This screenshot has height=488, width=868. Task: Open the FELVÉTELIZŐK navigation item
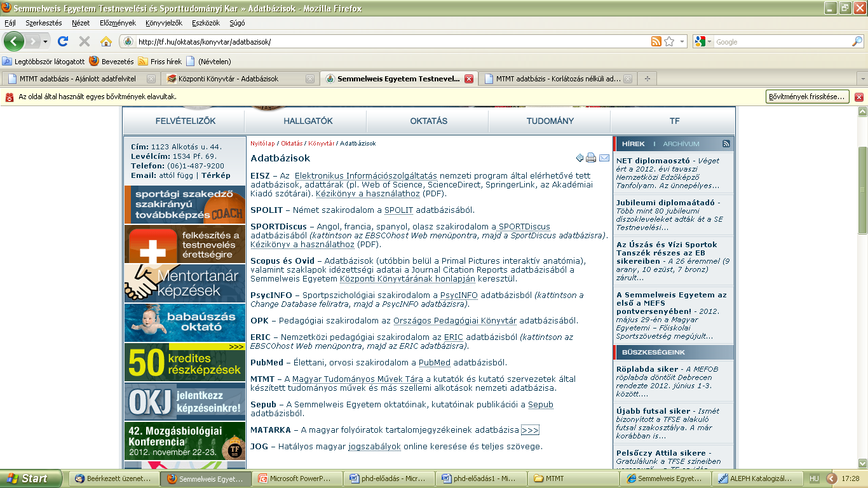(186, 121)
